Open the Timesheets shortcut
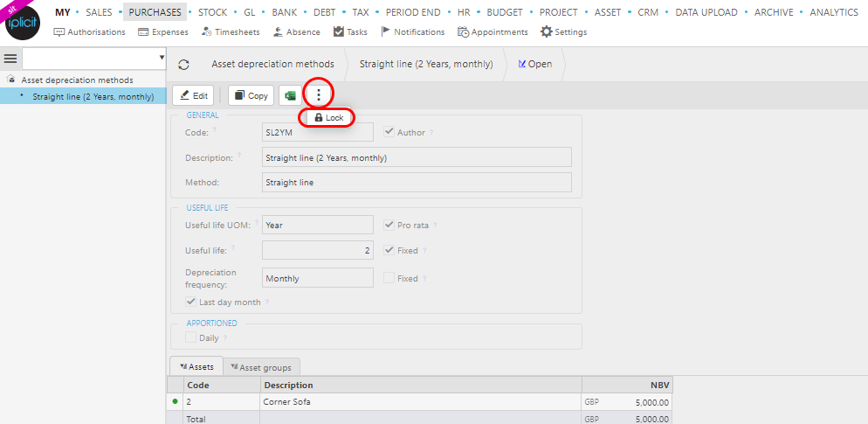The width and height of the screenshot is (868, 424). pyautogui.click(x=230, y=32)
